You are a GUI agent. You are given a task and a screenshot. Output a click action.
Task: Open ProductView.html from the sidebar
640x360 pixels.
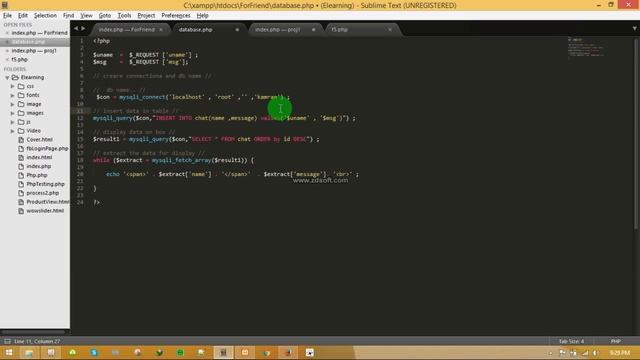click(x=48, y=202)
